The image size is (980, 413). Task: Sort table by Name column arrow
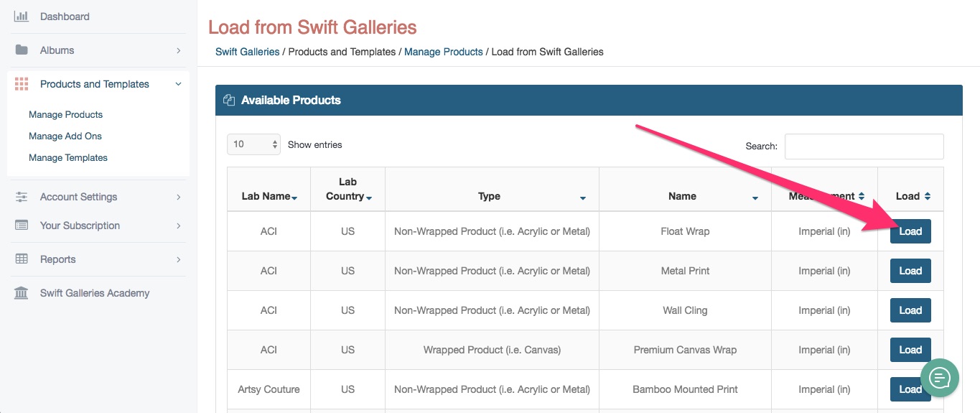coord(755,198)
